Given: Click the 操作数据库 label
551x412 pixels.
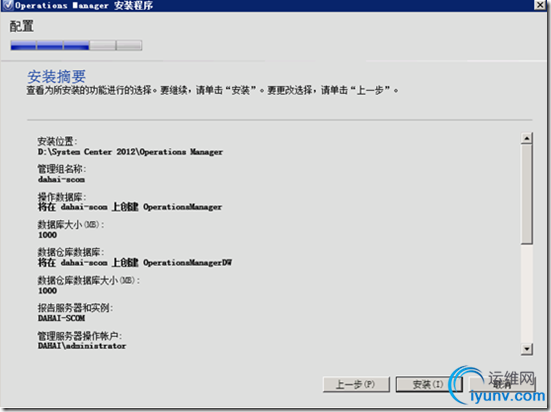Looking at the screenshot, I should coord(62,197).
